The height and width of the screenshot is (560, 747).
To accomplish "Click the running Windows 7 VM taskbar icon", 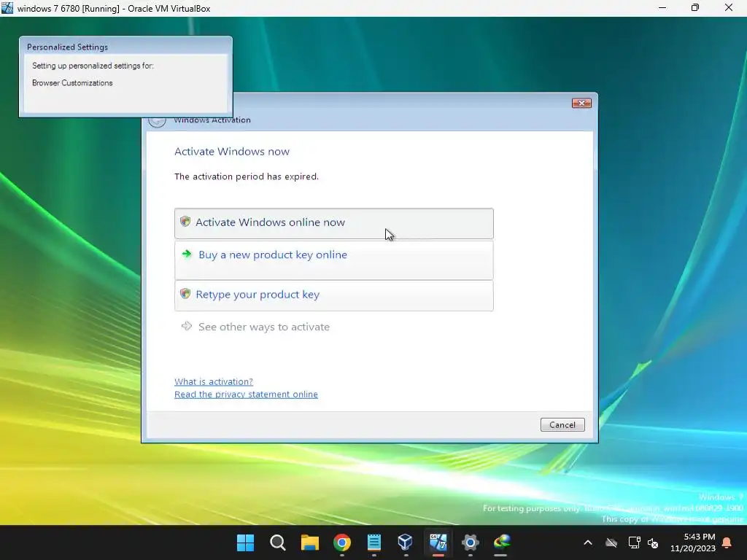I will tap(438, 542).
